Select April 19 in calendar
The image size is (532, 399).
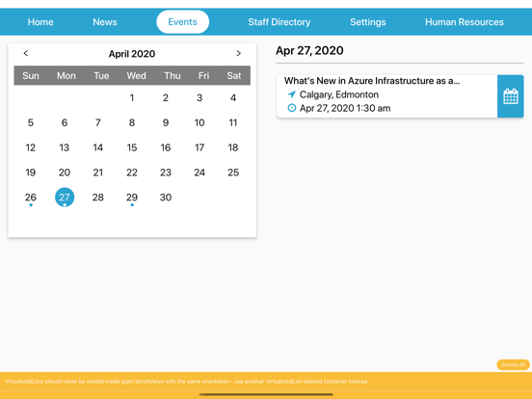tap(31, 173)
